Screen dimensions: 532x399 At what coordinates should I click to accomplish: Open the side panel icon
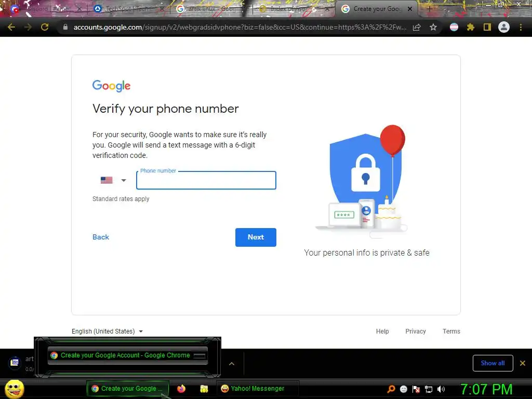(487, 27)
